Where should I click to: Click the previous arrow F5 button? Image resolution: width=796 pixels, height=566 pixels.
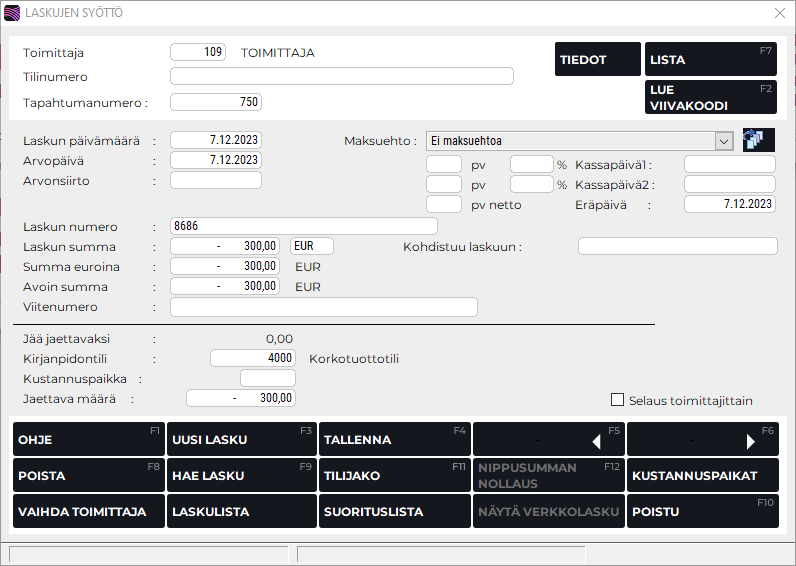(x=548, y=440)
